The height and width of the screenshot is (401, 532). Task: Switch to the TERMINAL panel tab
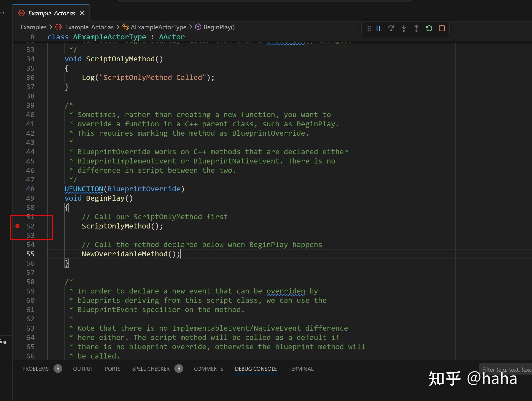pyautogui.click(x=301, y=369)
